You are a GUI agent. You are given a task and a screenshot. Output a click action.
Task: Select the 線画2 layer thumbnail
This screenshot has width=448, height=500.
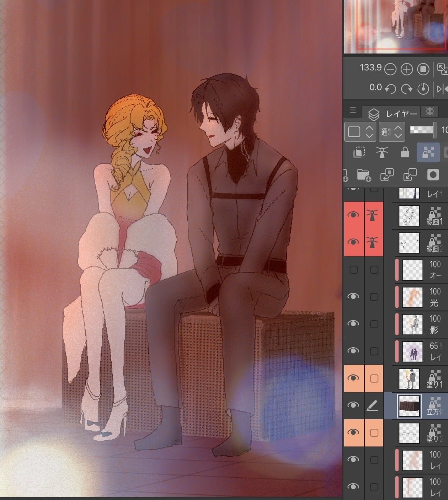[x=409, y=243]
